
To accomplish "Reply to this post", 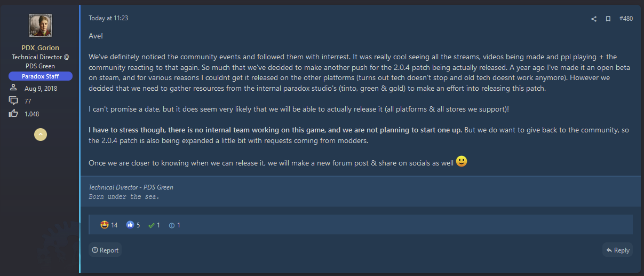I will click(x=617, y=250).
